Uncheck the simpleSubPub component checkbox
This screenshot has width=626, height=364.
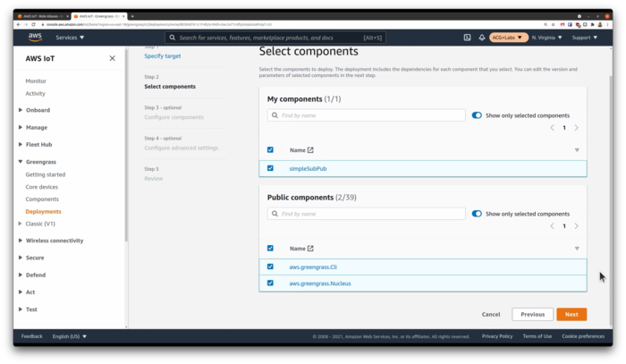point(270,168)
